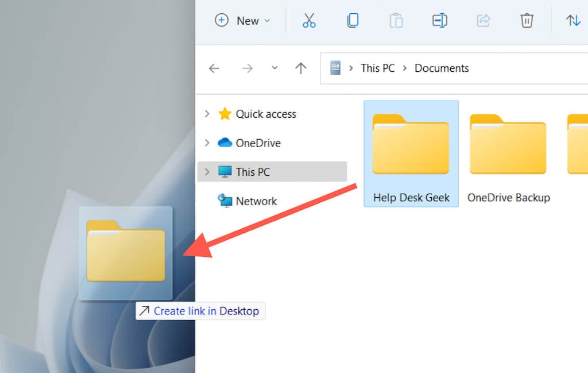This screenshot has height=373, width=588.
Task: Click the Rename icon
Action: pos(439,20)
